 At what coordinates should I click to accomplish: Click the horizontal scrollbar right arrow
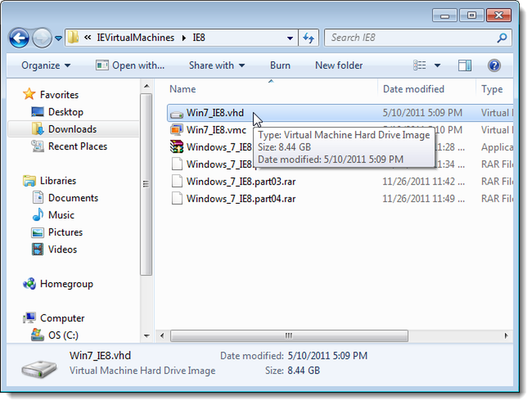pyautogui.click(x=506, y=336)
